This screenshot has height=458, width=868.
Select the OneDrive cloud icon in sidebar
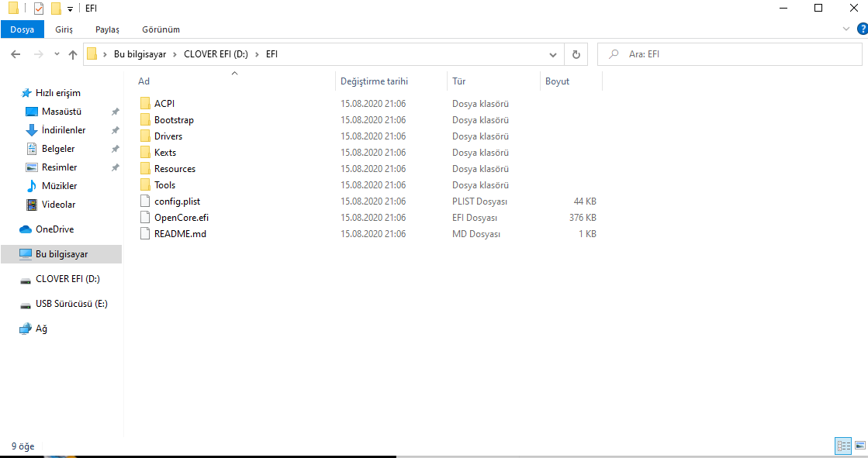point(25,229)
